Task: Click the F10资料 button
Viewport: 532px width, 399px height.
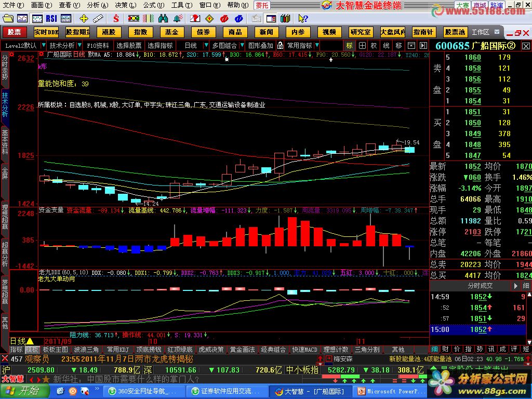Action: [98, 46]
